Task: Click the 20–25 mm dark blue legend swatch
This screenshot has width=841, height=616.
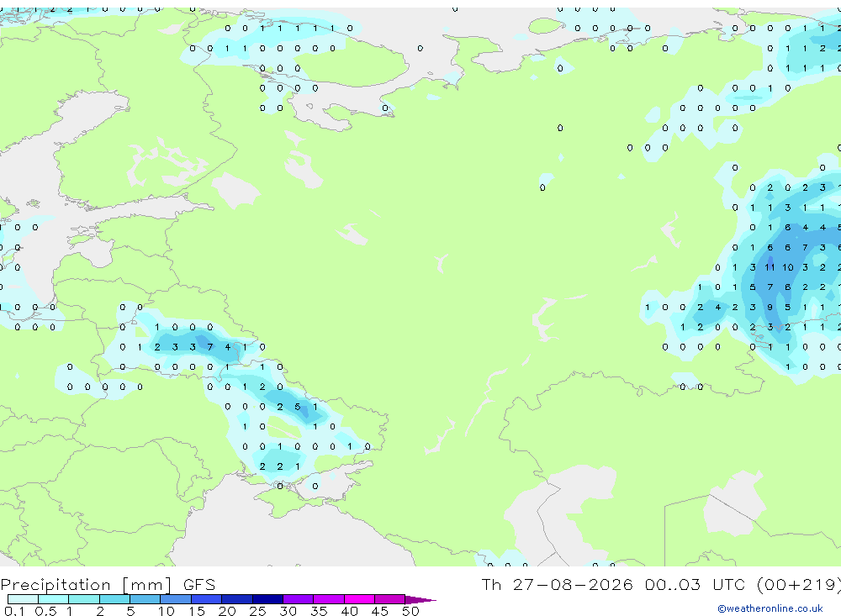Action: (236, 599)
